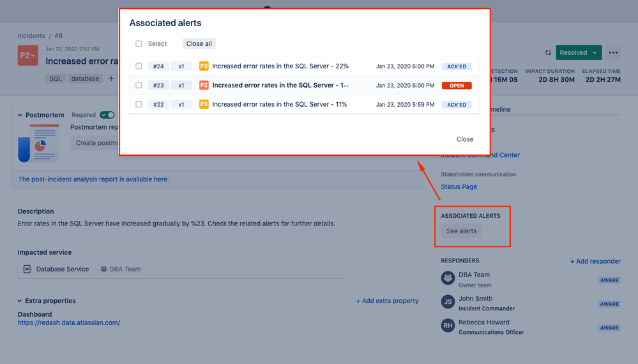Click the John Smith responder name
Viewport: 638px width, 364px height.
point(475,298)
